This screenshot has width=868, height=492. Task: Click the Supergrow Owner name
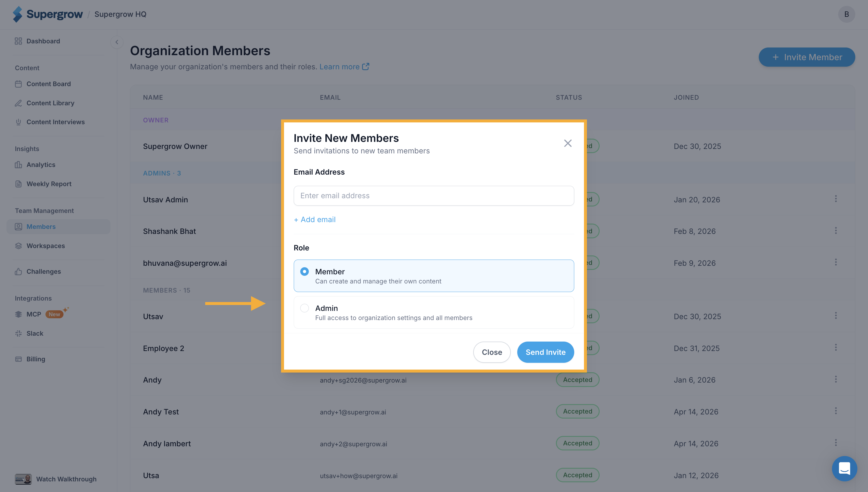(175, 146)
